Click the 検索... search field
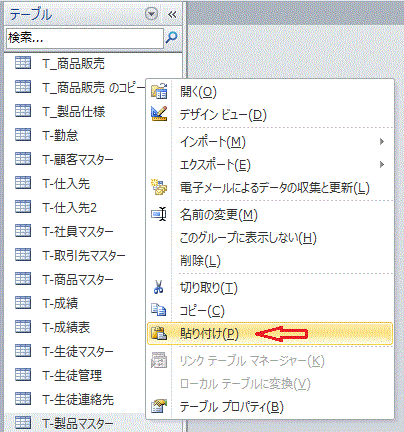Screen dimensions: 404x432 [85, 38]
